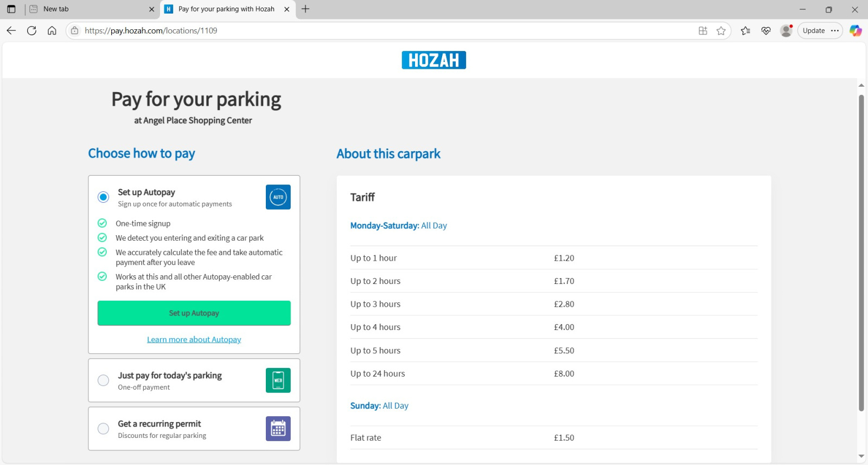Click the £1.20 price value

(x=564, y=259)
